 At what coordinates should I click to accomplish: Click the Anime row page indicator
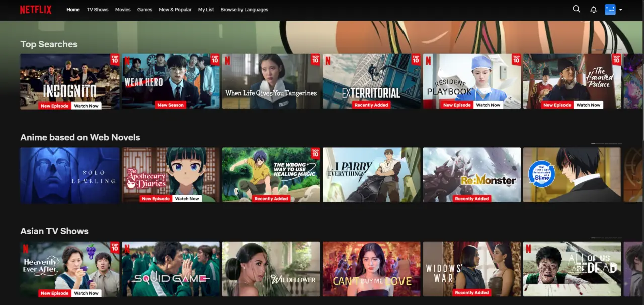tap(606, 144)
